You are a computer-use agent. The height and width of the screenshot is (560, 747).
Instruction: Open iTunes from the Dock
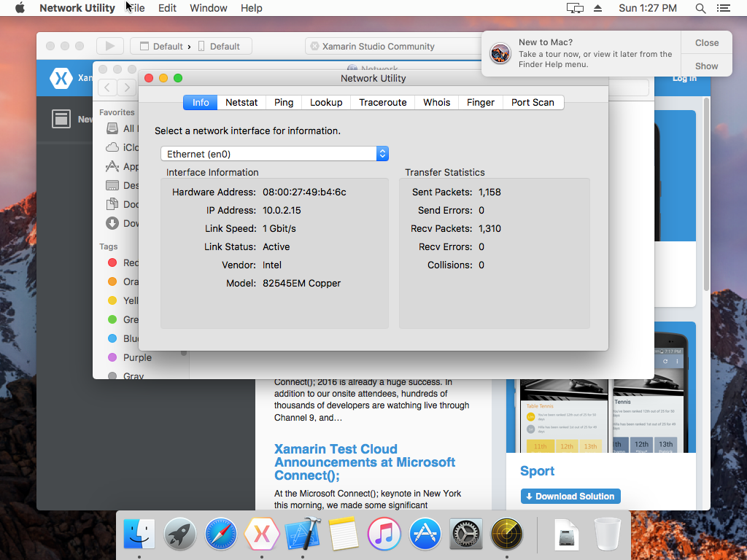(384, 534)
